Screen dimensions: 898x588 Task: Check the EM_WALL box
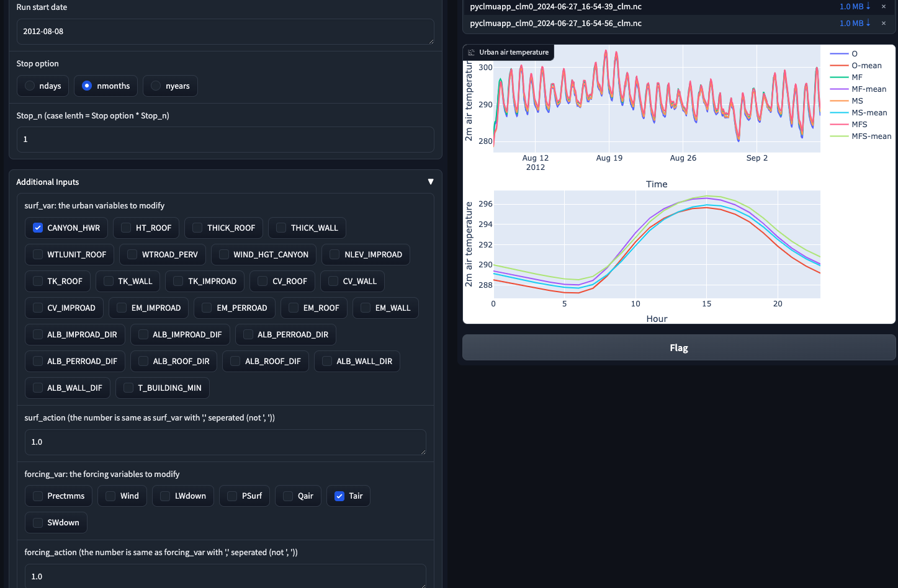tap(366, 308)
